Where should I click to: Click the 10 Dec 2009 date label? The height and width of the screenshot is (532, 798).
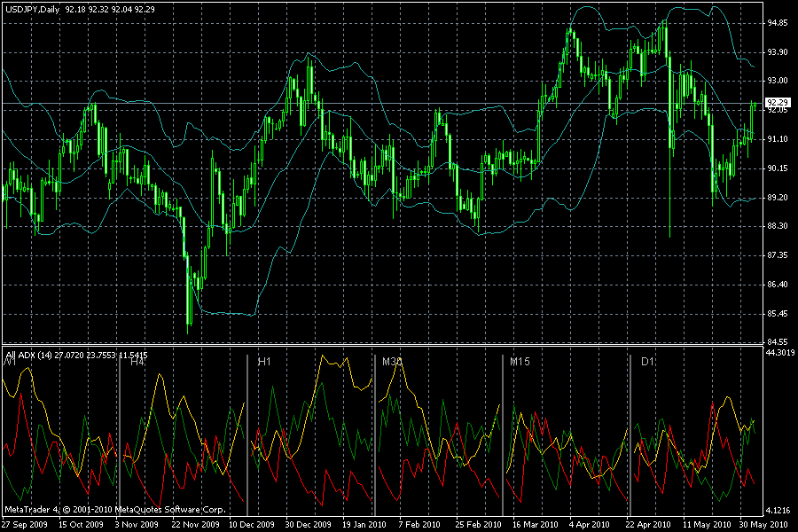(x=252, y=524)
